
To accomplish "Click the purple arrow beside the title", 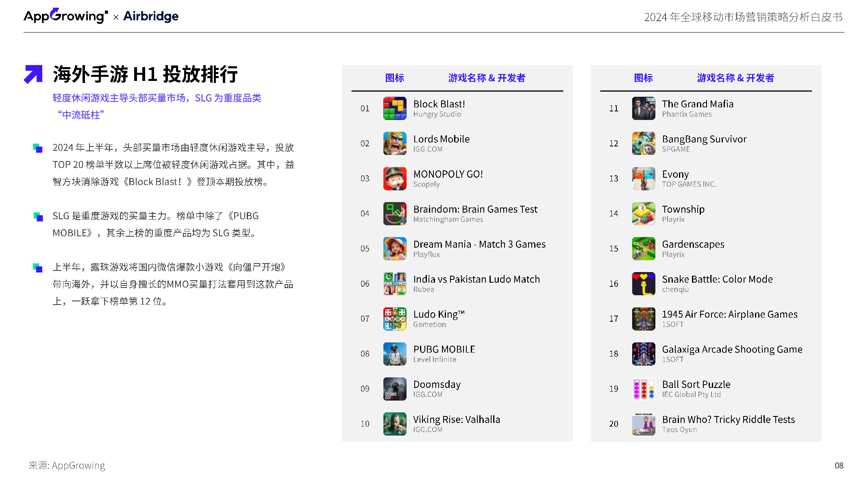I will [x=33, y=74].
